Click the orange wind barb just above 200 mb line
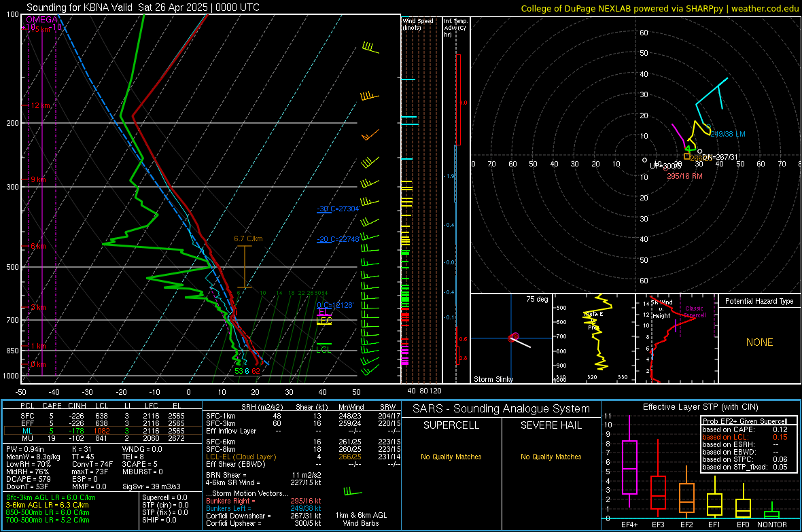 coord(369,96)
